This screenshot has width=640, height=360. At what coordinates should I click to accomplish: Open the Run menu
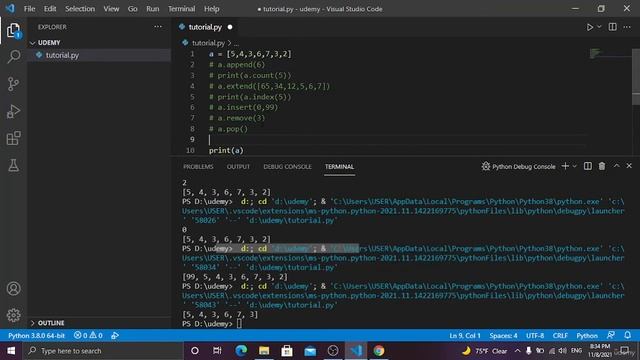point(153,9)
